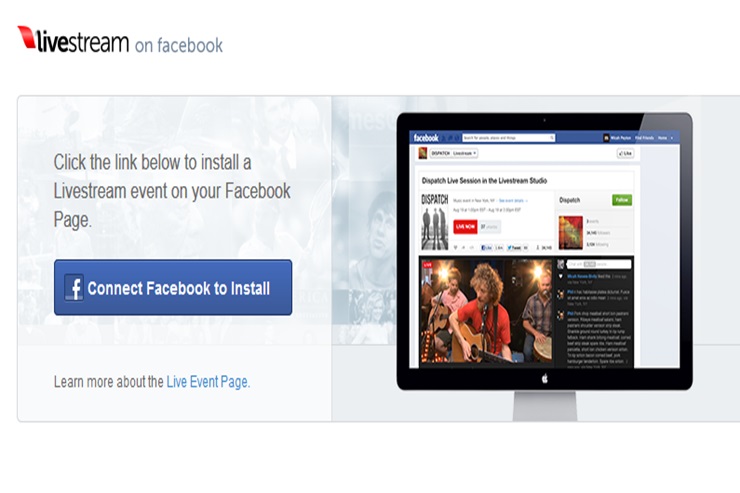740x493 pixels.
Task: Click the live video of guitar players
Action: pyautogui.click(x=485, y=315)
